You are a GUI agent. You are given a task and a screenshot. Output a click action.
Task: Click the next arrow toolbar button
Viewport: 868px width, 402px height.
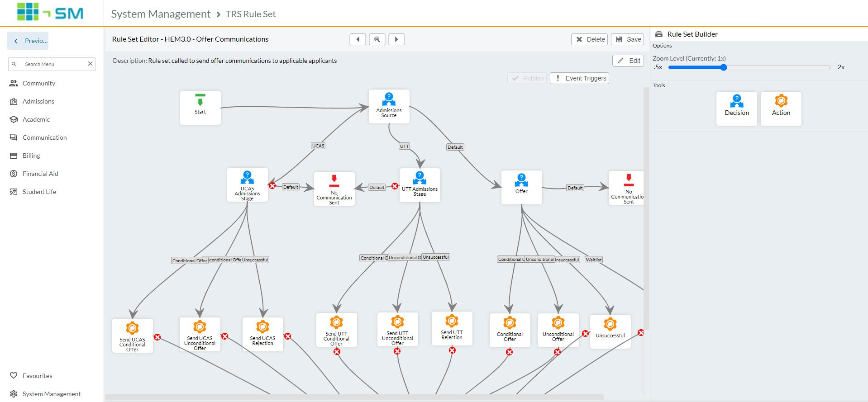[396, 39]
